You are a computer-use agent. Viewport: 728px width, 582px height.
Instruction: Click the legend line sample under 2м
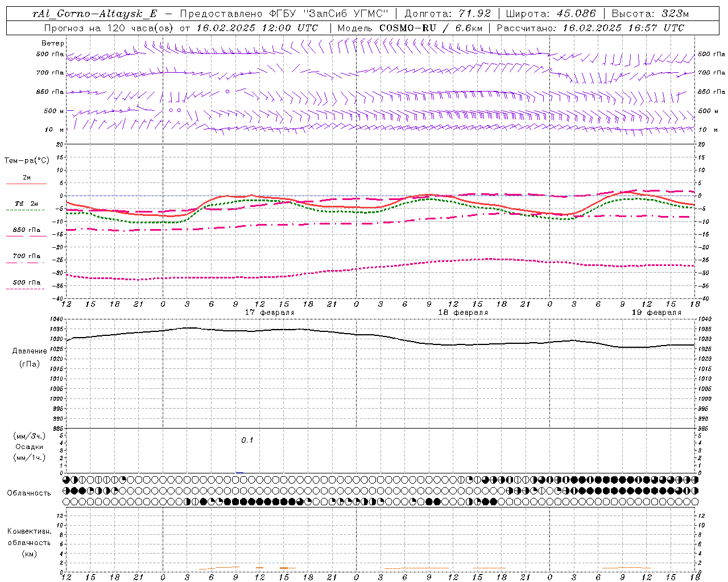(26, 184)
